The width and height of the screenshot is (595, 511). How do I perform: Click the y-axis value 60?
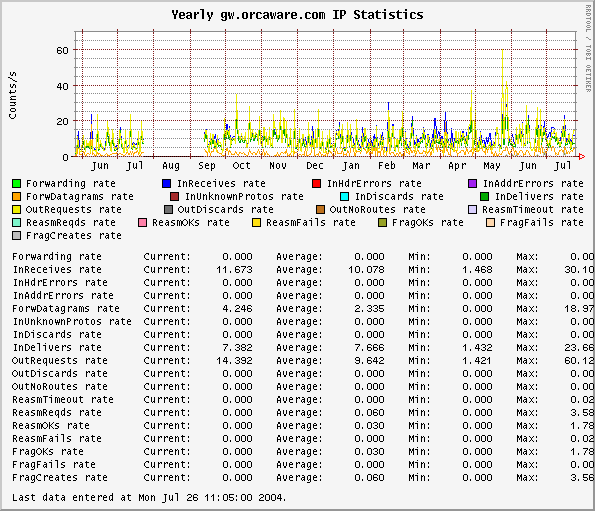point(62,50)
